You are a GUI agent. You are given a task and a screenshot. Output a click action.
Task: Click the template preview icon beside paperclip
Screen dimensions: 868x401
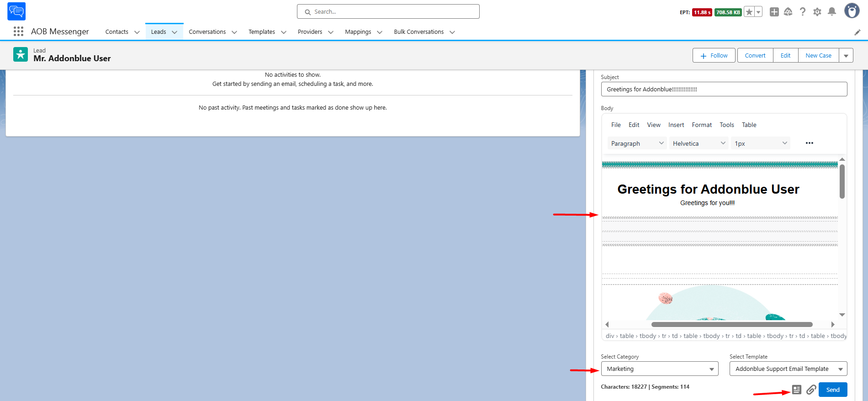click(797, 390)
